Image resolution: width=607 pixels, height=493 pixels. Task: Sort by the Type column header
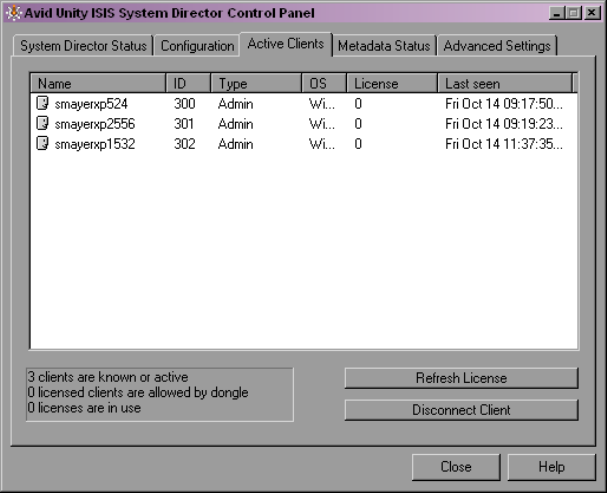(x=256, y=83)
